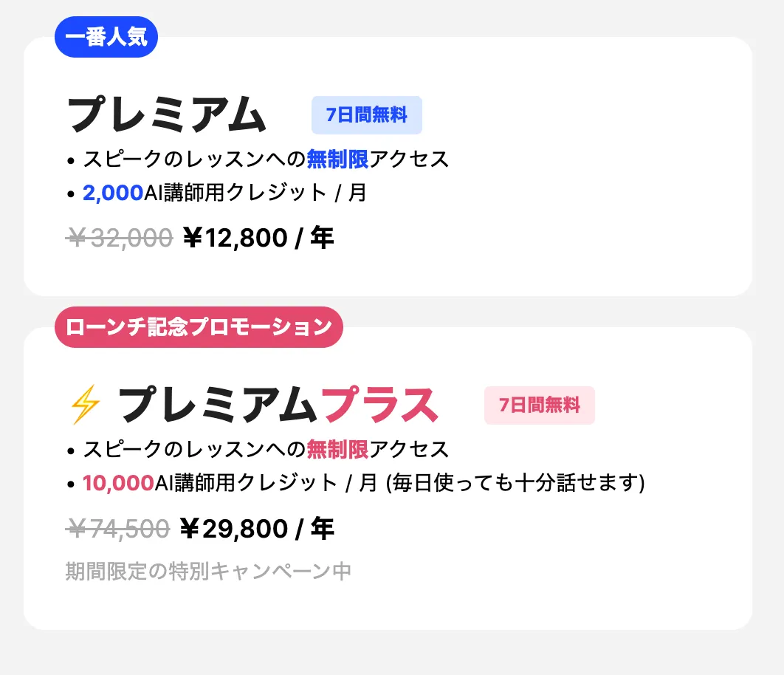Click the pink 10,000 credit amount

[118, 484]
